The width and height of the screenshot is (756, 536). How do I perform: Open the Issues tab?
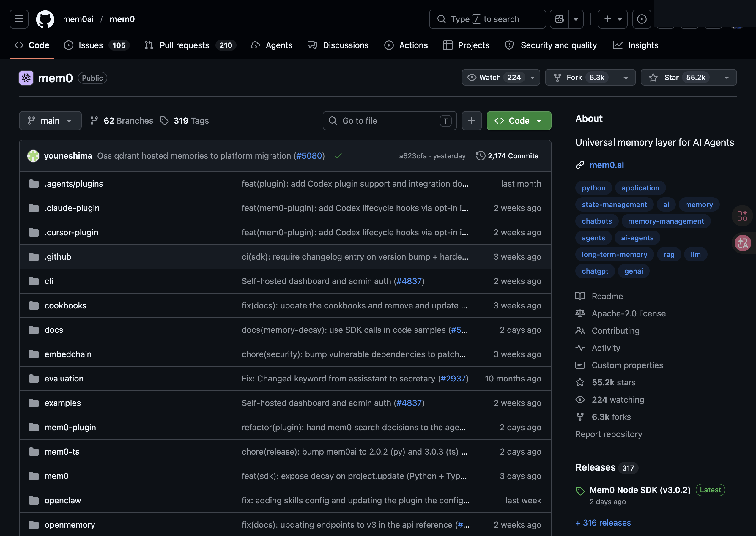97,45
